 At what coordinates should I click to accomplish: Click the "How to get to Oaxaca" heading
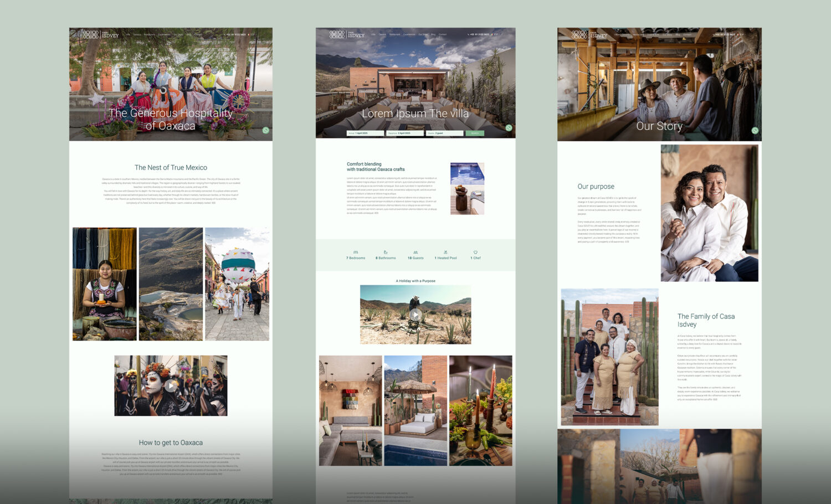point(171,443)
